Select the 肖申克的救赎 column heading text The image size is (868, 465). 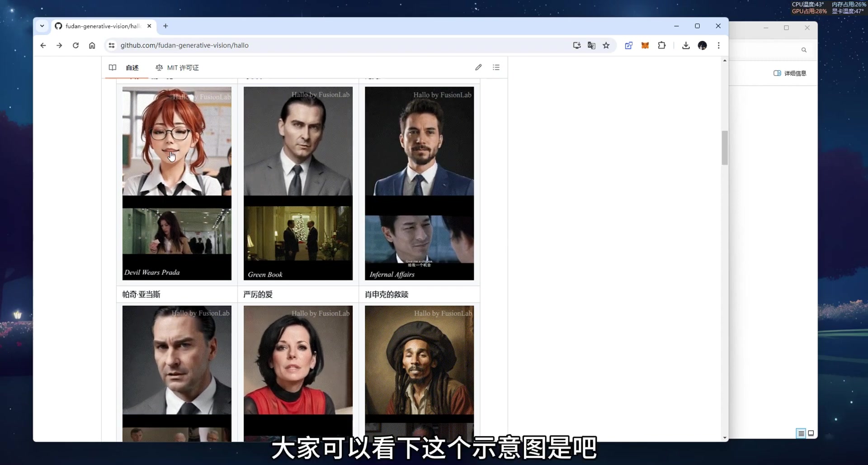tap(387, 294)
